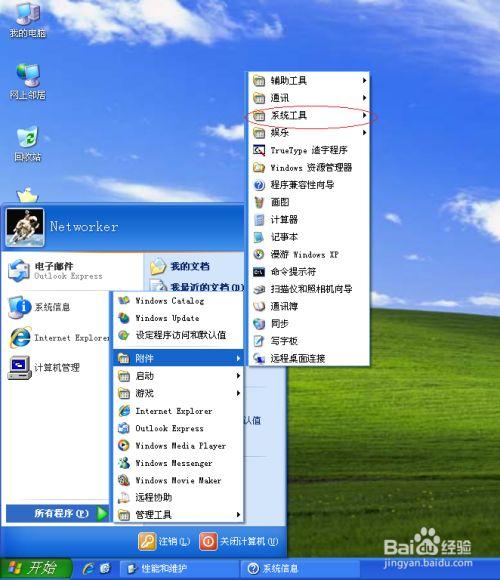Open 远程协助 remote assistance

178,498
